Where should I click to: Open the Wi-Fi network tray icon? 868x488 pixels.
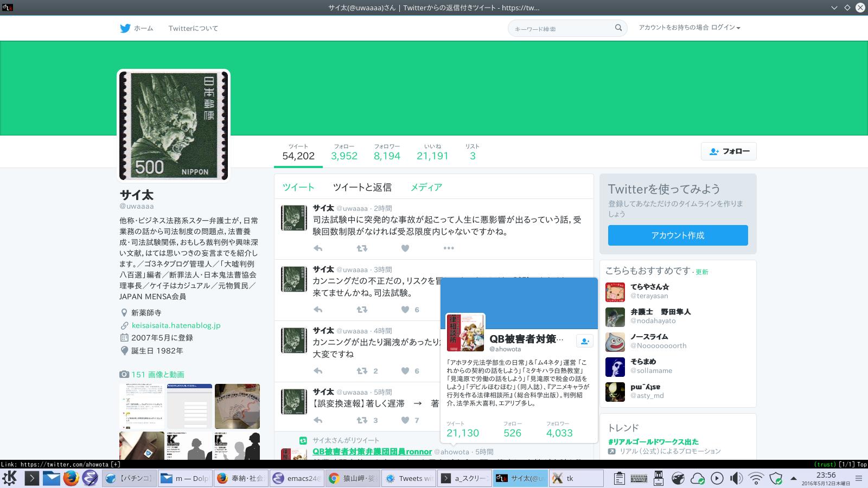tap(756, 478)
